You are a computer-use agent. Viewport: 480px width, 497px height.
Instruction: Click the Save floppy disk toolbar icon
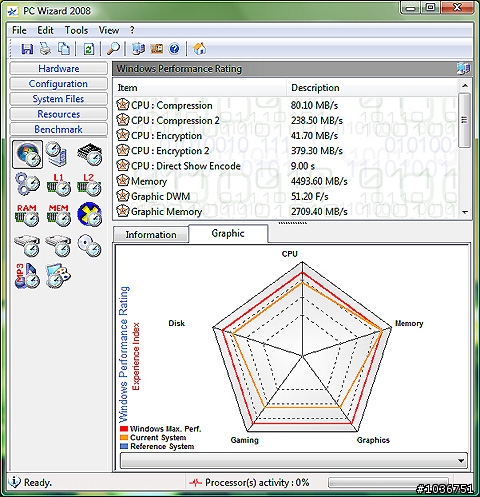(x=27, y=49)
